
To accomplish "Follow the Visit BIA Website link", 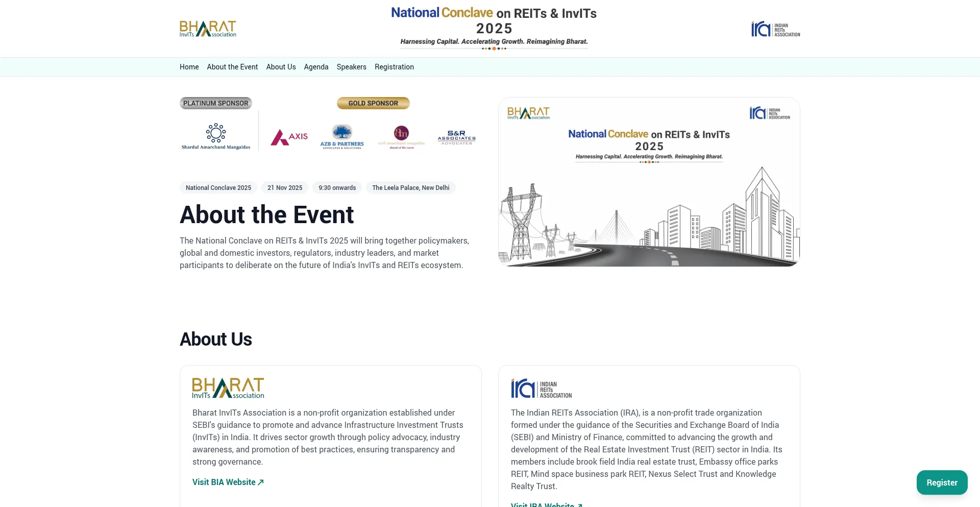I will 228,482.
